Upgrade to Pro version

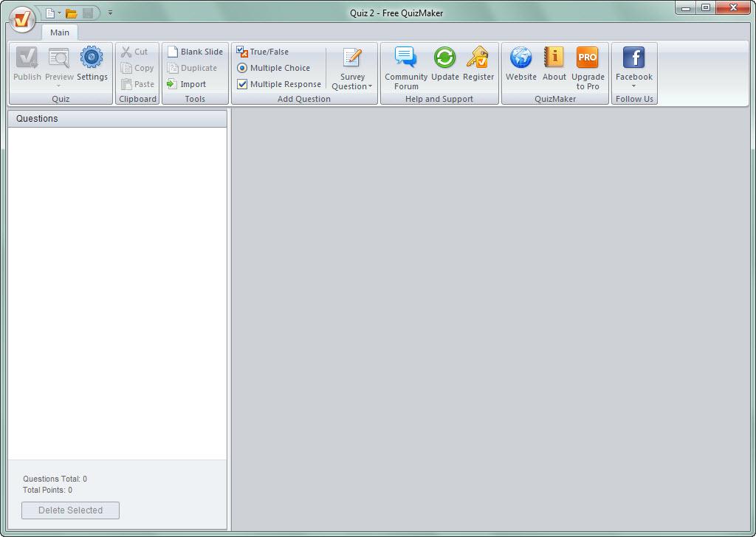pyautogui.click(x=588, y=69)
